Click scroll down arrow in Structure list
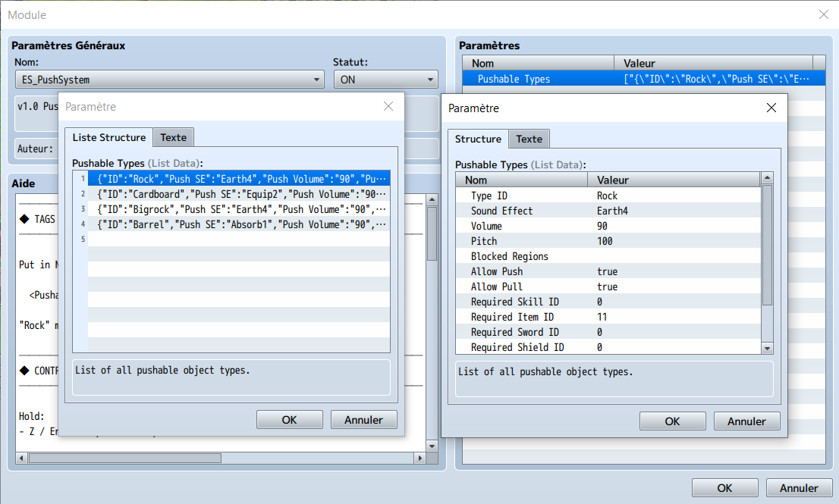The image size is (839, 504). tap(767, 349)
